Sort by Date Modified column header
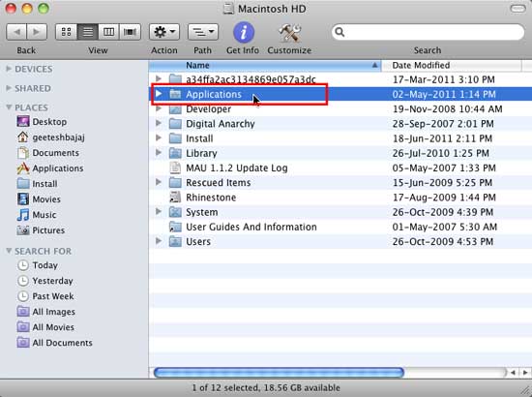The width and height of the screenshot is (532, 397). (x=452, y=65)
